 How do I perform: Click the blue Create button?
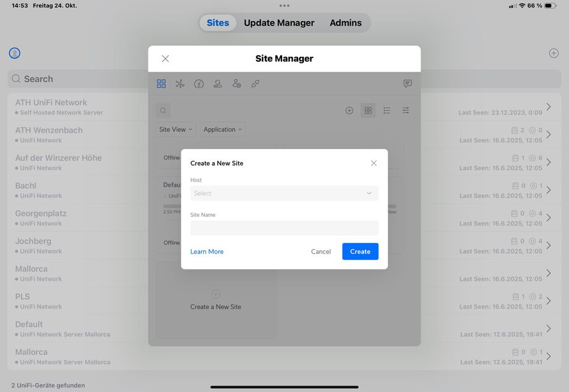(x=360, y=252)
